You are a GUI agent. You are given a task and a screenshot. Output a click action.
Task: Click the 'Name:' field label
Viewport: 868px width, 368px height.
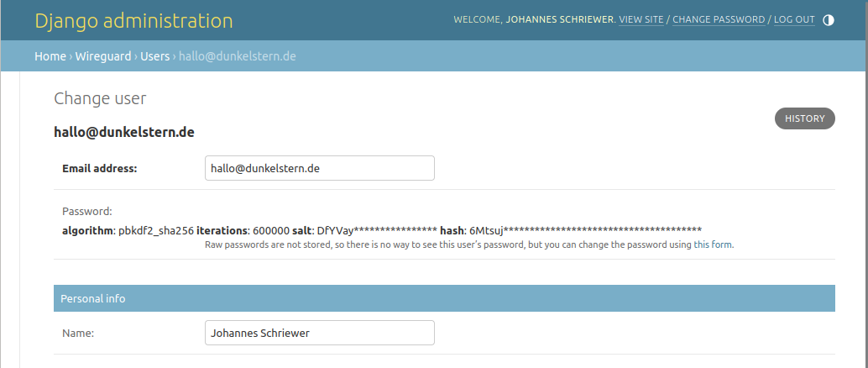point(78,333)
